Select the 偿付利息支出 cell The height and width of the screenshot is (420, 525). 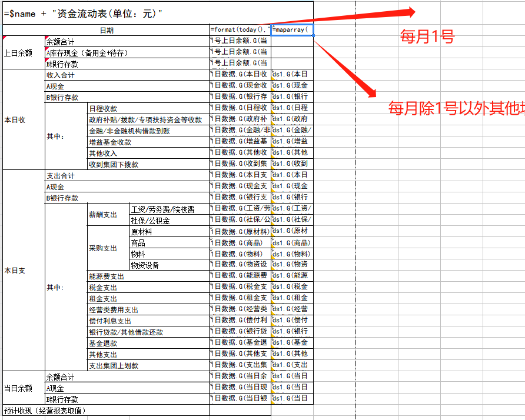pyautogui.click(x=148, y=321)
